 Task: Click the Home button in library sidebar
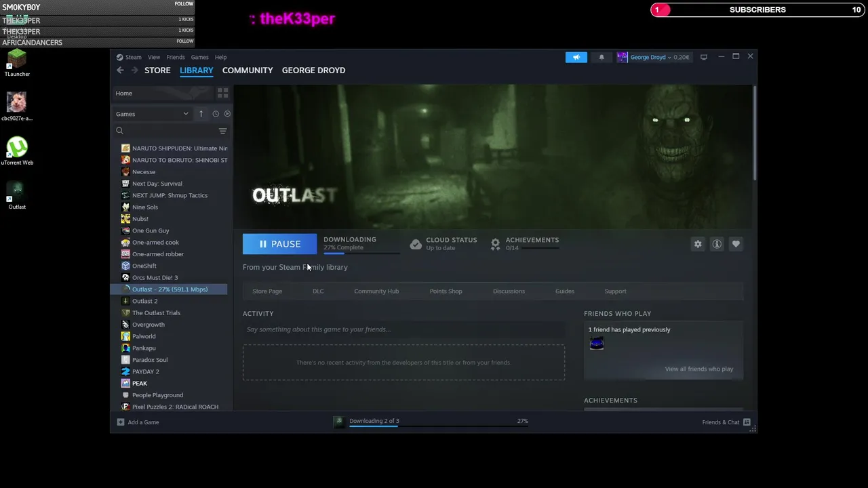163,93
